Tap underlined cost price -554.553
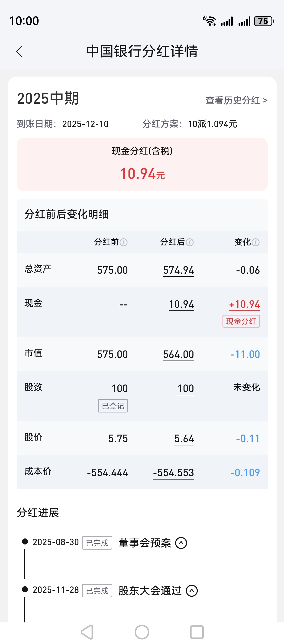284x644 pixels. [x=174, y=473]
